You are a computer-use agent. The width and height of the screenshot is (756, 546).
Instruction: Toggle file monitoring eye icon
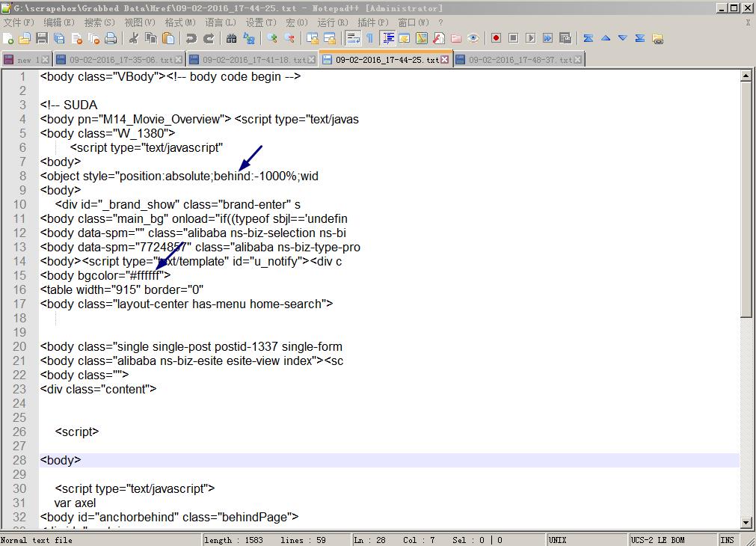pyautogui.click(x=473, y=39)
